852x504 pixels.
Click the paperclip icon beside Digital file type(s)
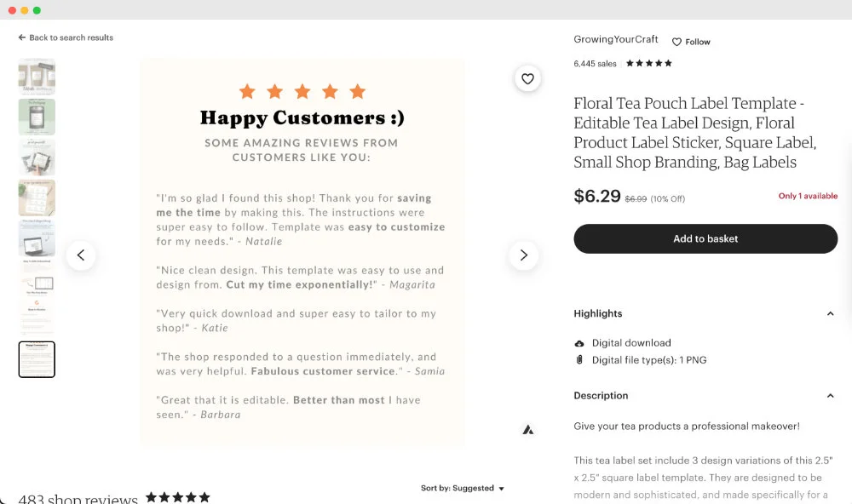(579, 359)
